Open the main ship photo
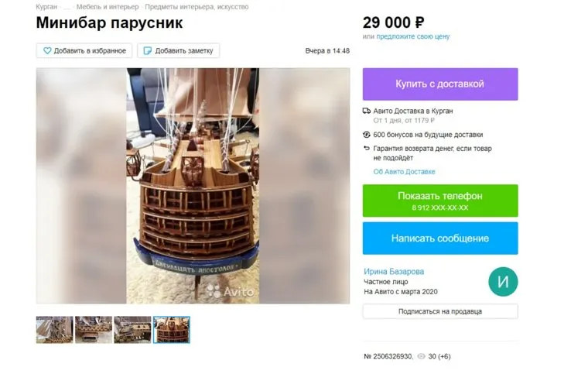Viewport: 588px width, 374px height. tap(193, 186)
